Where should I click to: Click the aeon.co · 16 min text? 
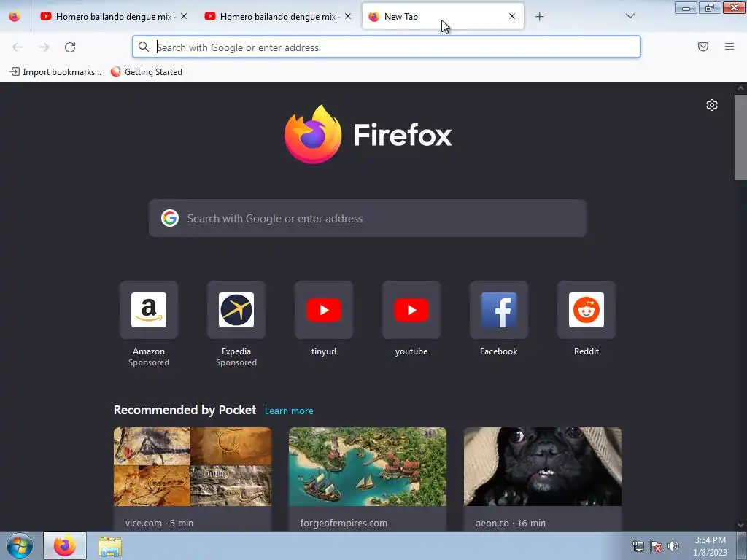[x=510, y=523]
